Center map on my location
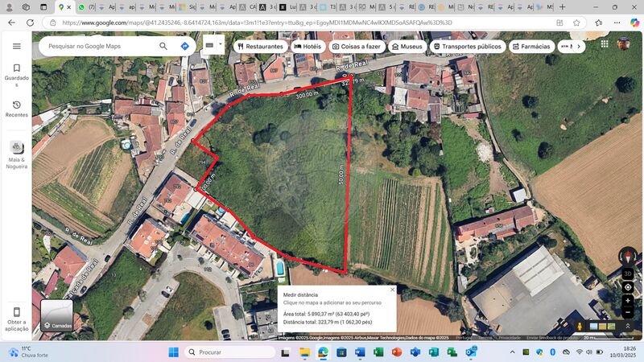644x362 pixels. [x=628, y=287]
